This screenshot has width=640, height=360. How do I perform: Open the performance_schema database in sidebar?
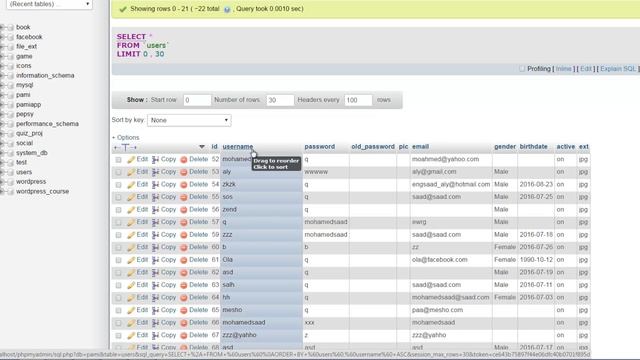click(47, 124)
